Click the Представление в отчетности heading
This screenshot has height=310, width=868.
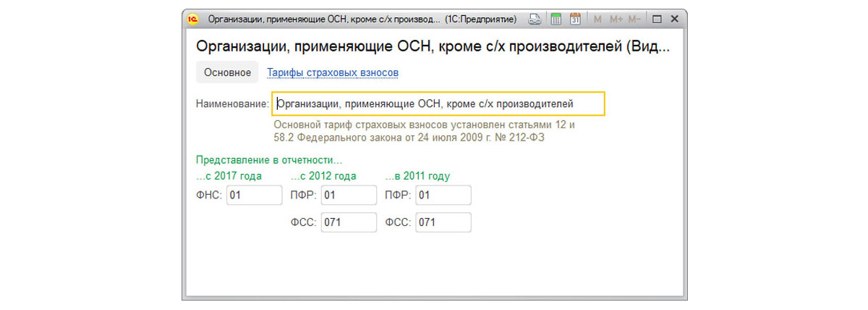coord(269,161)
